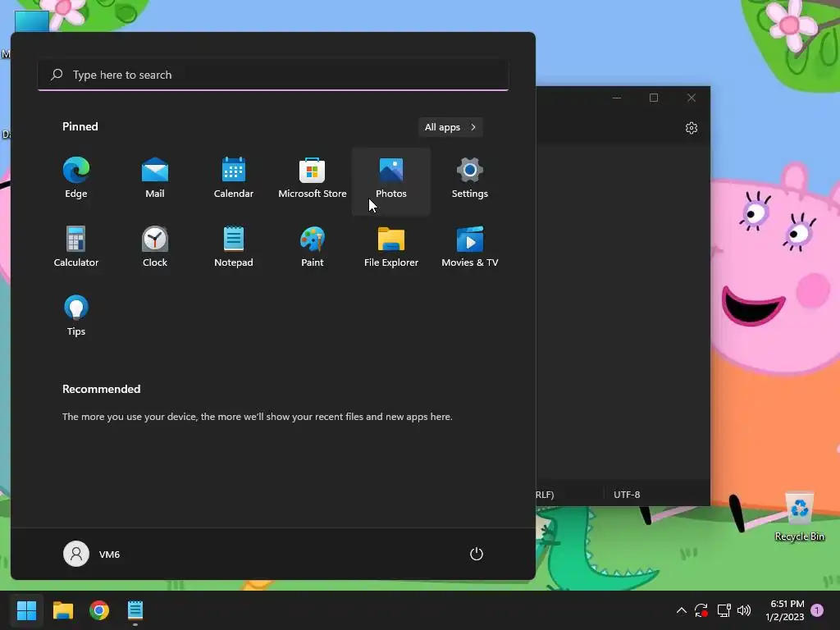Viewport: 840px width, 630px height.
Task: Launch the Mail app
Action: pos(155,178)
